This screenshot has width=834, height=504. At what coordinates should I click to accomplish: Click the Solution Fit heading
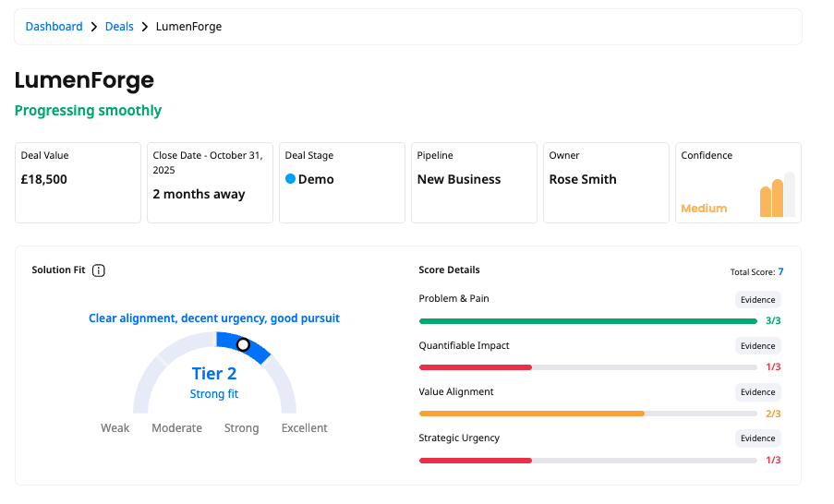click(58, 270)
